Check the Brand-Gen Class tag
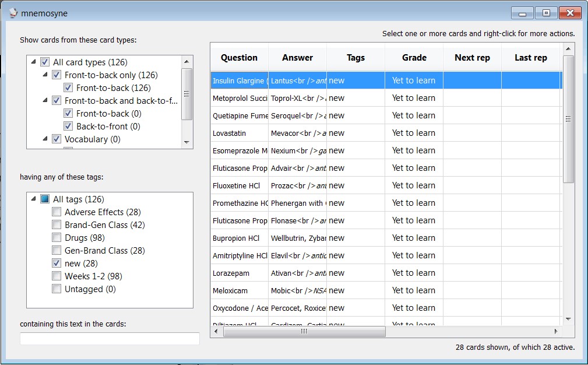The width and height of the screenshot is (588, 365). [57, 225]
